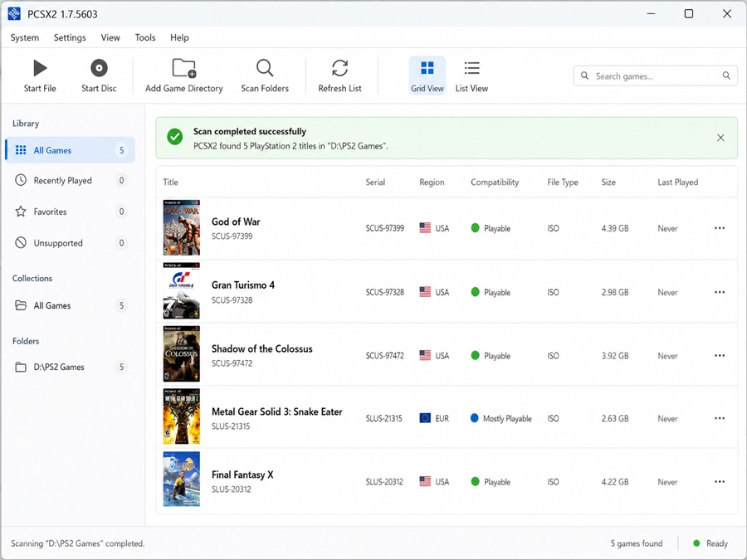Click the SCUS-97472 serial cell
747x560 pixels.
click(x=384, y=356)
